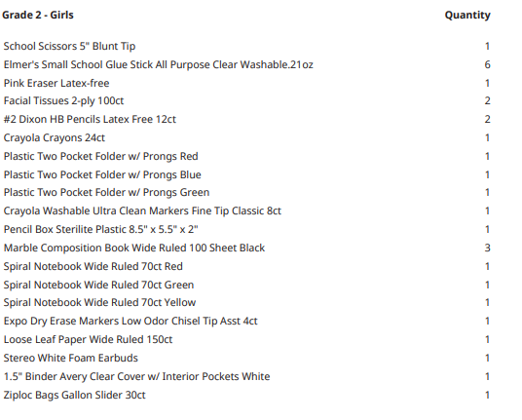Select School Scissors 5" Blunt Tip item
Image resolution: width=522 pixels, height=420 pixels.
[69, 46]
